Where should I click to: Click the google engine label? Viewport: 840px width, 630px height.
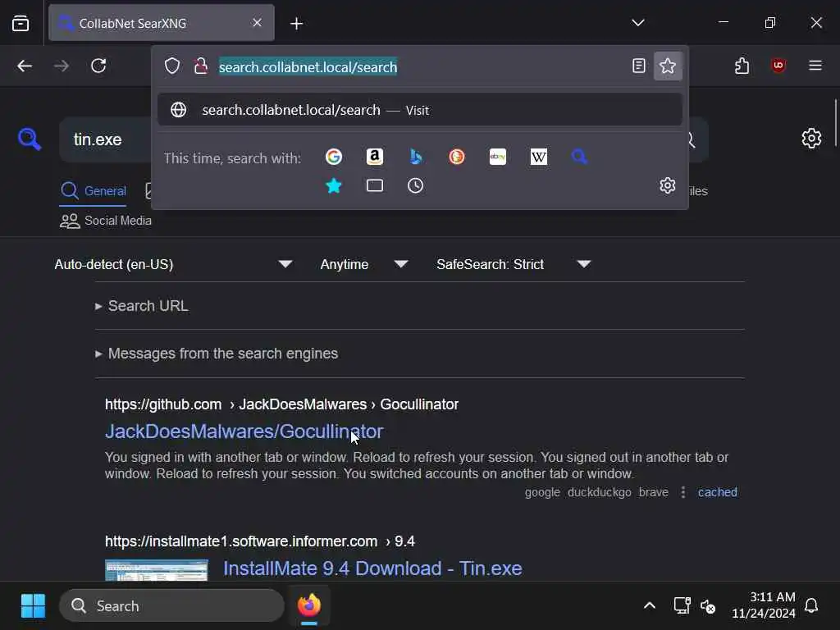(542, 492)
